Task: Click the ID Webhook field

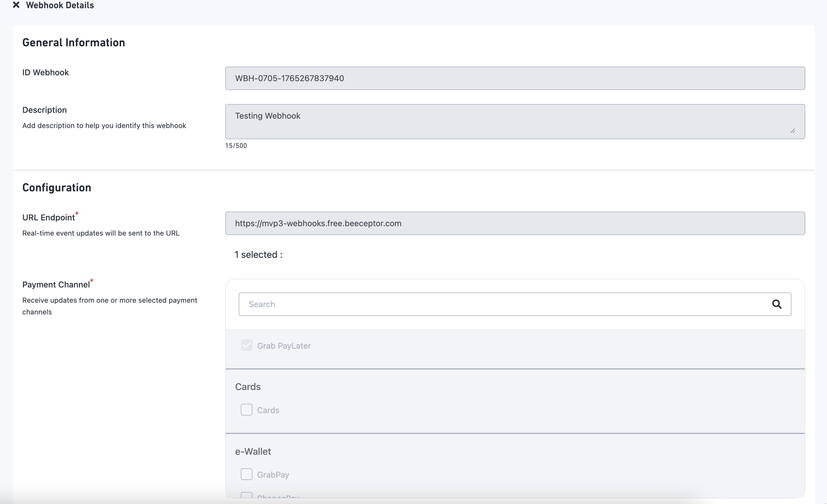Action: (514, 78)
